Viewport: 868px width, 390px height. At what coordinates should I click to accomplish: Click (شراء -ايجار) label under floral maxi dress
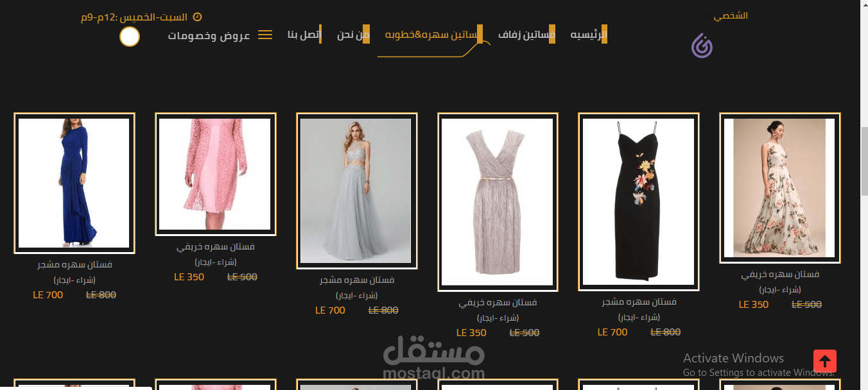click(780, 289)
